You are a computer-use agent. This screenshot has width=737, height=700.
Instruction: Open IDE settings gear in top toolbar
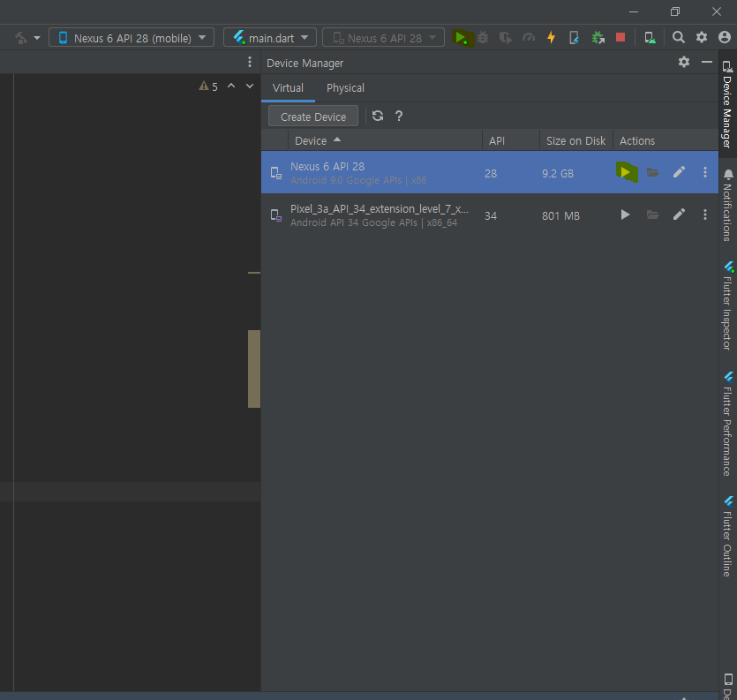click(x=702, y=37)
